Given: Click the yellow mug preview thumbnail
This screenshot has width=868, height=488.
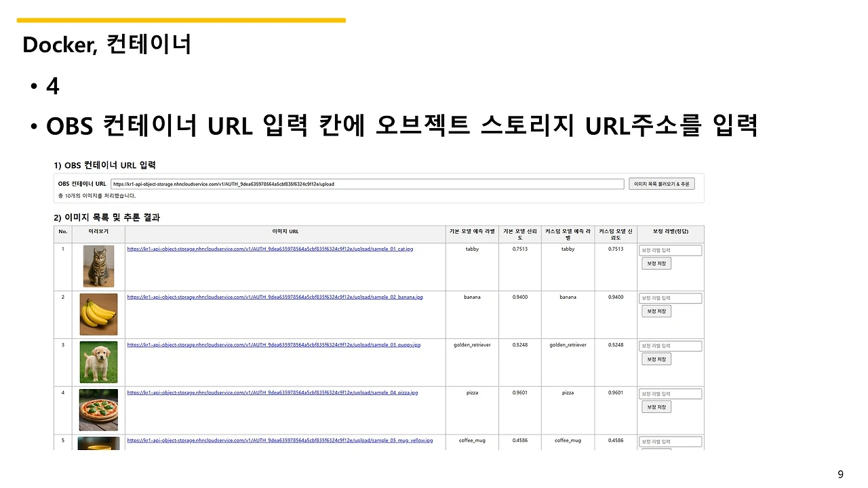Looking at the screenshot, I should (98, 444).
